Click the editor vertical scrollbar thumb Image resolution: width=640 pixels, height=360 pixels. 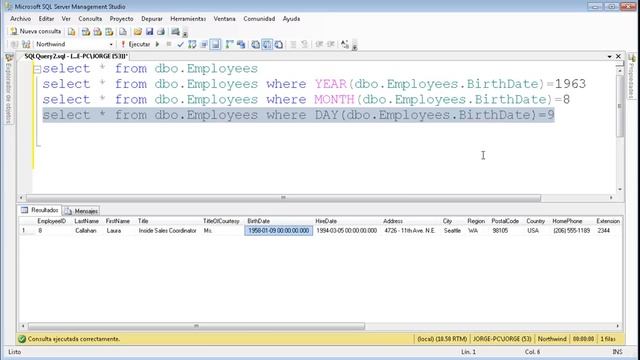pyautogui.click(x=620, y=106)
